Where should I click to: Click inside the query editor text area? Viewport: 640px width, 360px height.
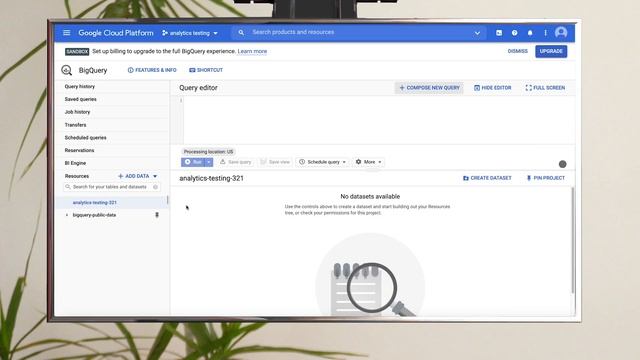[379, 120]
